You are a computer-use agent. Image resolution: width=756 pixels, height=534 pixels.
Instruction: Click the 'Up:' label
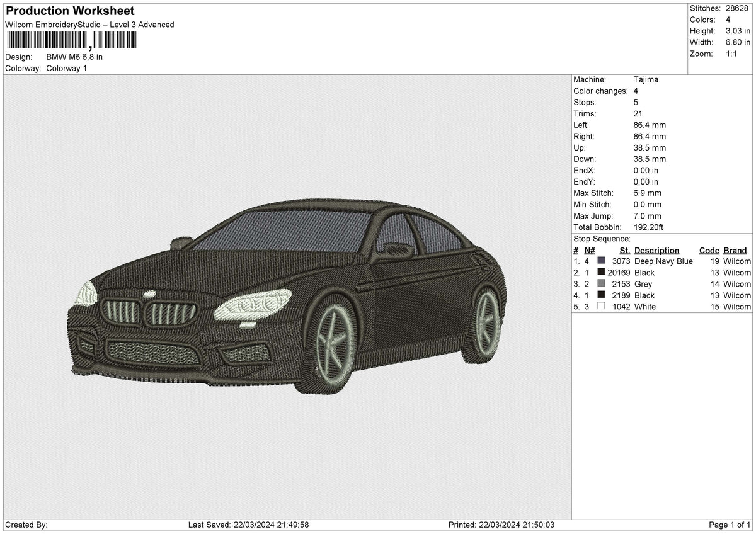(580, 148)
